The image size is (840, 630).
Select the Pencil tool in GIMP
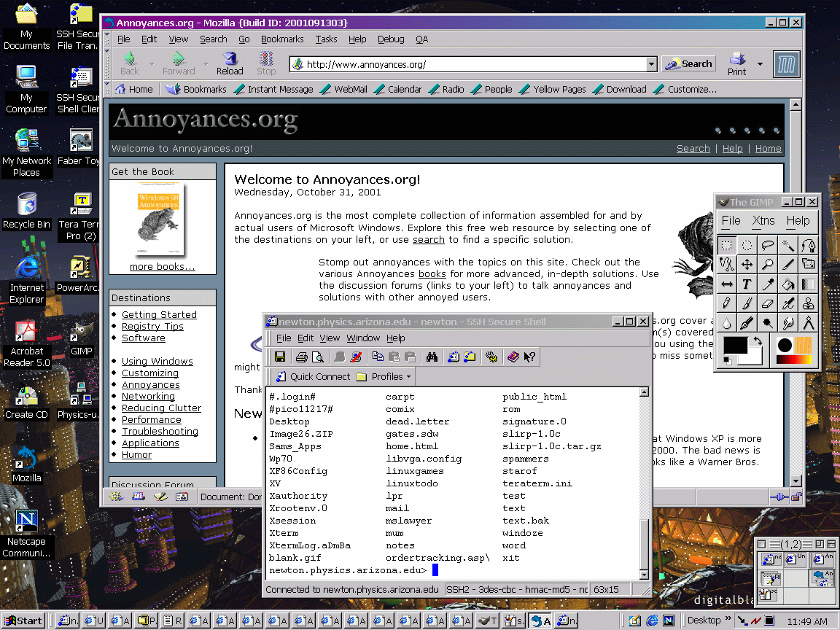click(726, 303)
